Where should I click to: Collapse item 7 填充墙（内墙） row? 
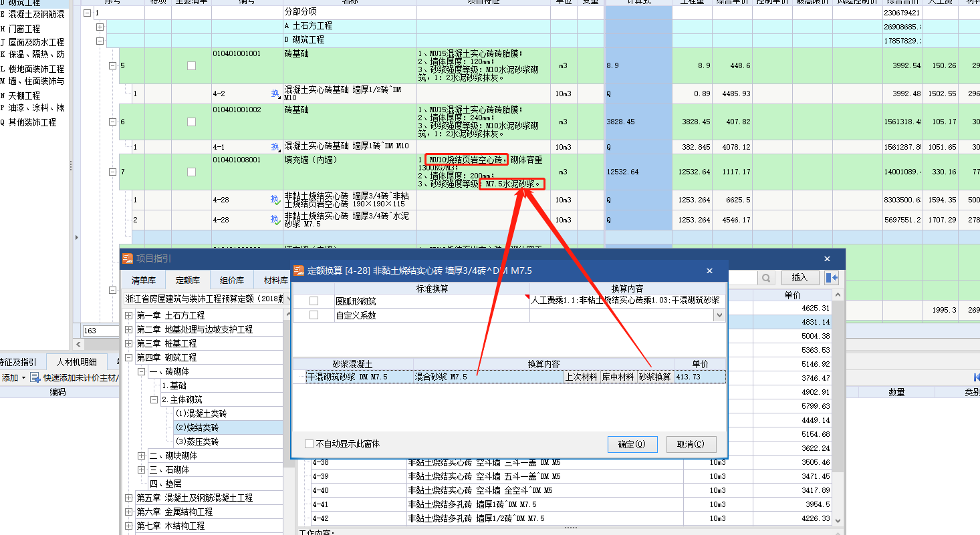pyautogui.click(x=112, y=172)
